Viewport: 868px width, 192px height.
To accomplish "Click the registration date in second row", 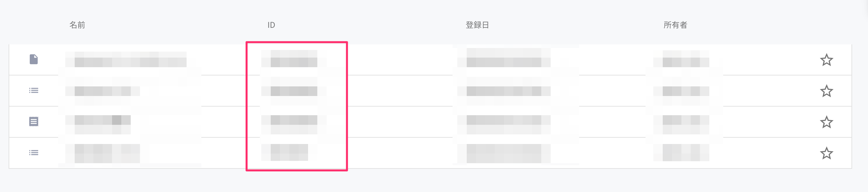I will pyautogui.click(x=504, y=91).
